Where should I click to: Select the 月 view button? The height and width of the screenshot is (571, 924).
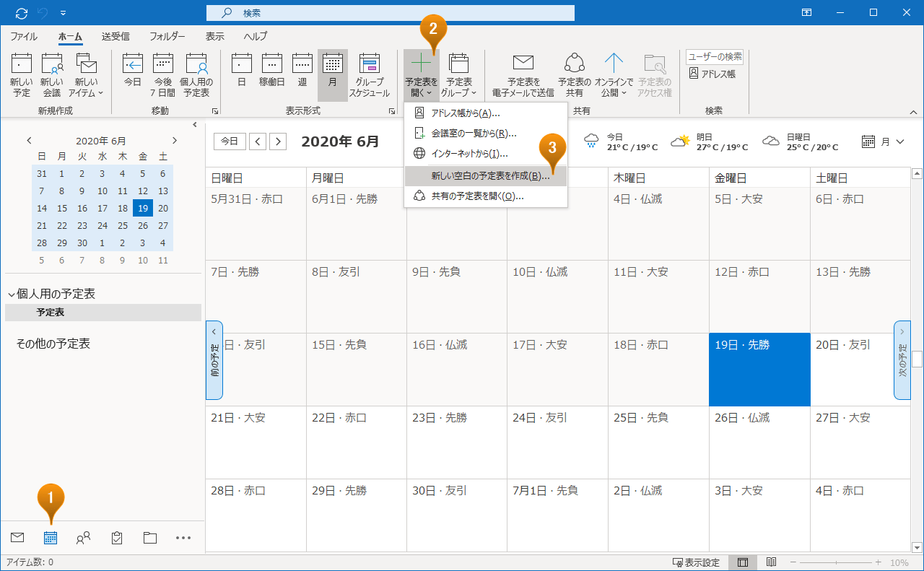pyautogui.click(x=333, y=75)
